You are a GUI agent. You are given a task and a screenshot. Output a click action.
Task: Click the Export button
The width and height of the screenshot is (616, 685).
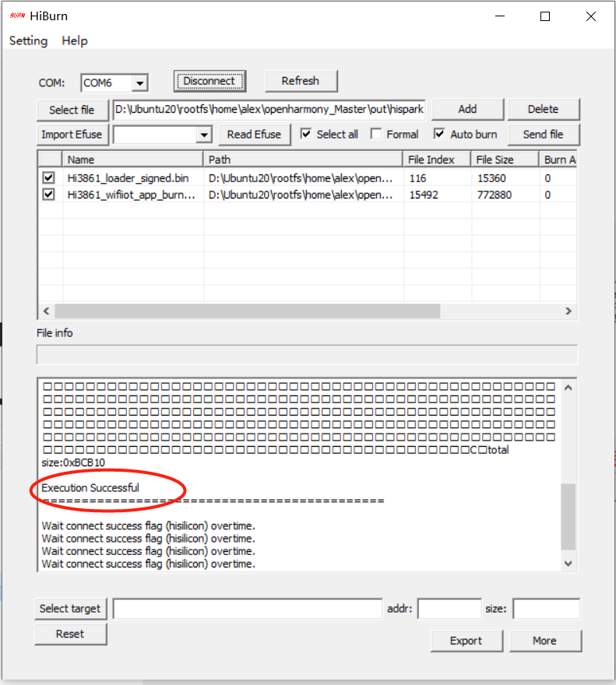(x=466, y=641)
